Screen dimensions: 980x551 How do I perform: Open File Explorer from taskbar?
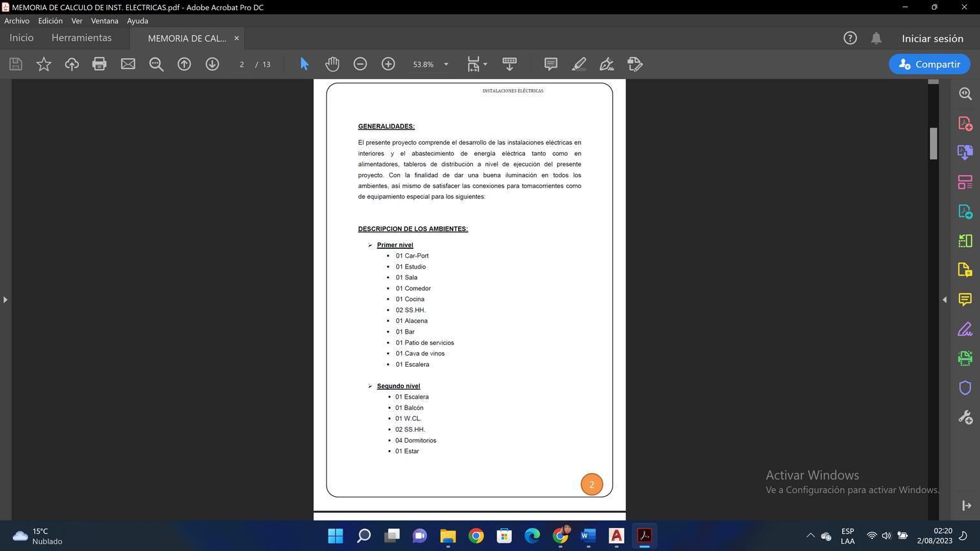448,536
